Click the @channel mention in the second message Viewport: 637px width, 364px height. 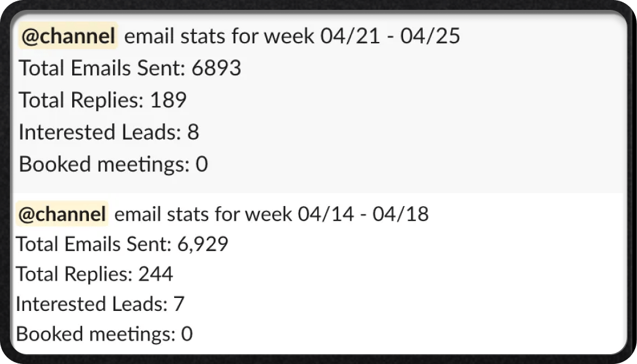click(x=62, y=213)
